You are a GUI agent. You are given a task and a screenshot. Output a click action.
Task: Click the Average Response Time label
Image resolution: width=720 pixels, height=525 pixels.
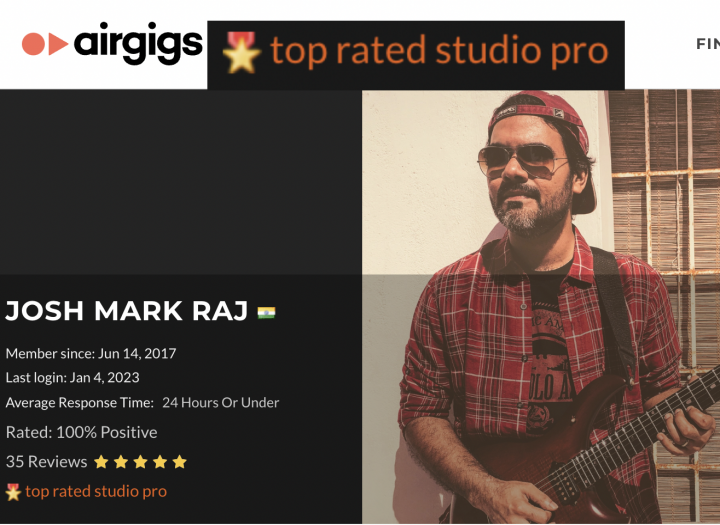click(x=80, y=403)
